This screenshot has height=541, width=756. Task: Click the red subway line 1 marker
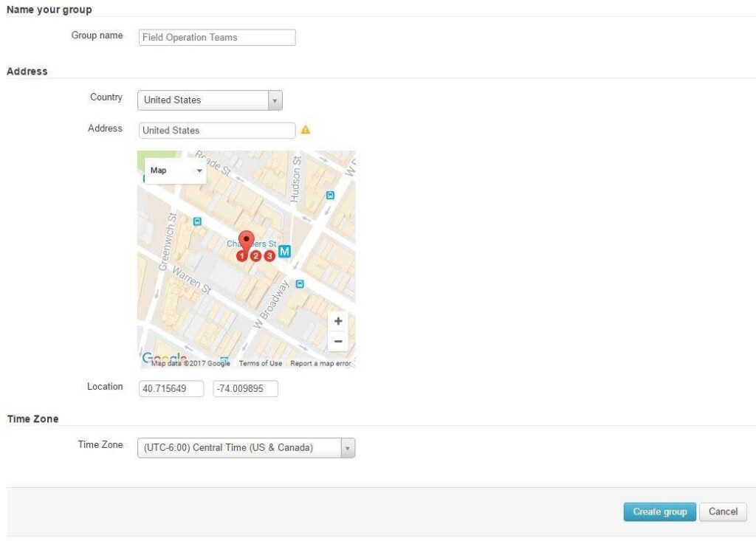click(242, 256)
